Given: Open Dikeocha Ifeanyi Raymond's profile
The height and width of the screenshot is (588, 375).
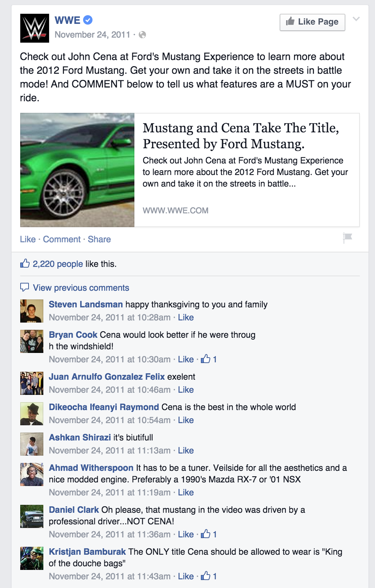Looking at the screenshot, I should [104, 407].
